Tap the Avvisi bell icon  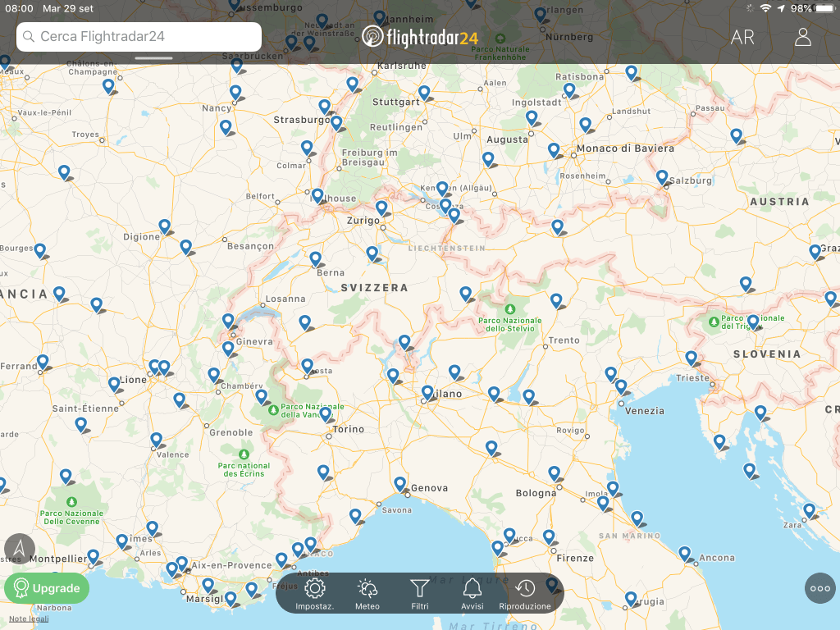(472, 592)
